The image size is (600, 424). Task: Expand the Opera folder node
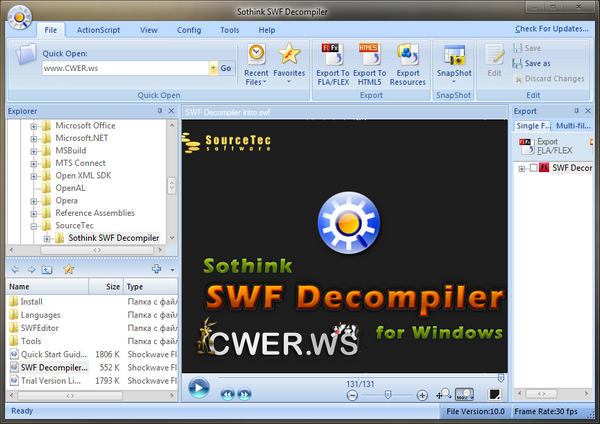click(33, 200)
